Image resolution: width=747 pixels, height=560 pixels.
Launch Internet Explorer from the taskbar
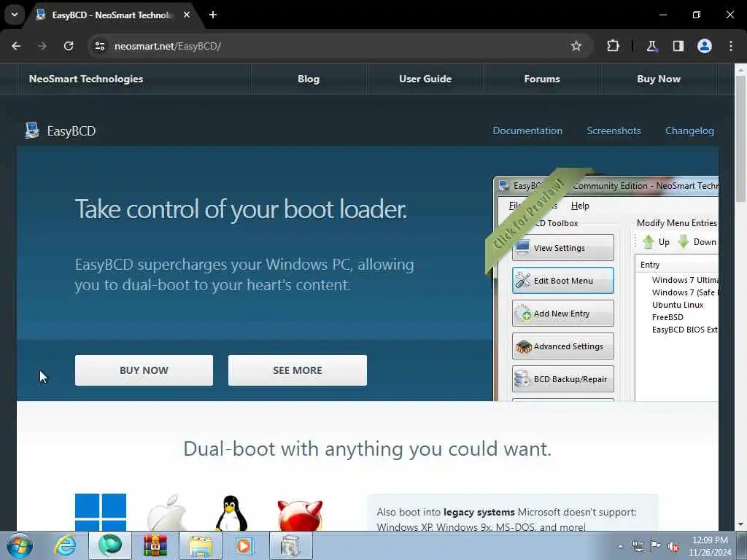pyautogui.click(x=65, y=545)
